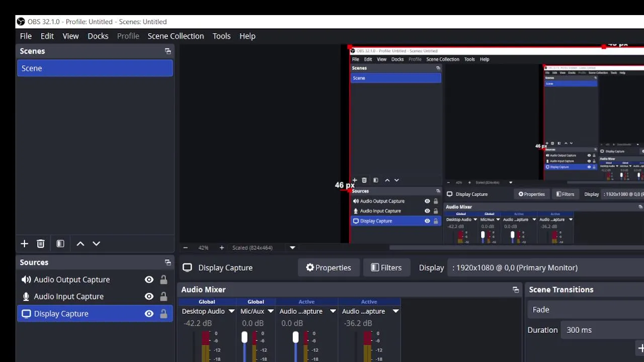Click the Audio Mixer panel title
644x362 pixels.
point(203,290)
